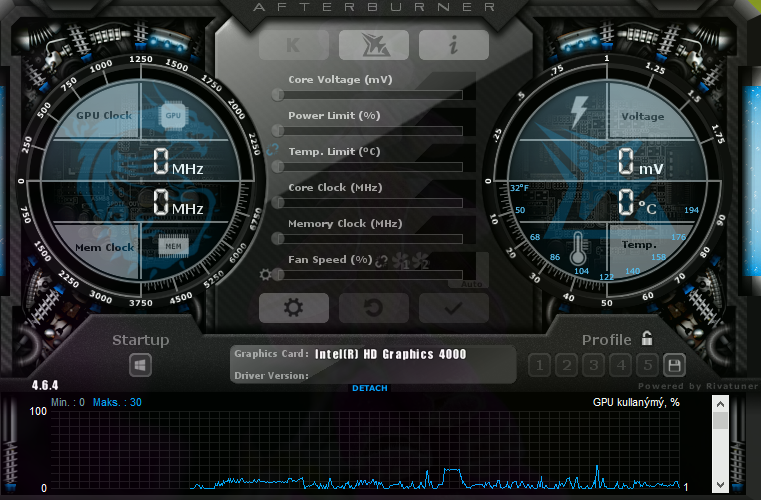Click the version number 4.6.4
The image size is (761, 500).
tap(45, 385)
